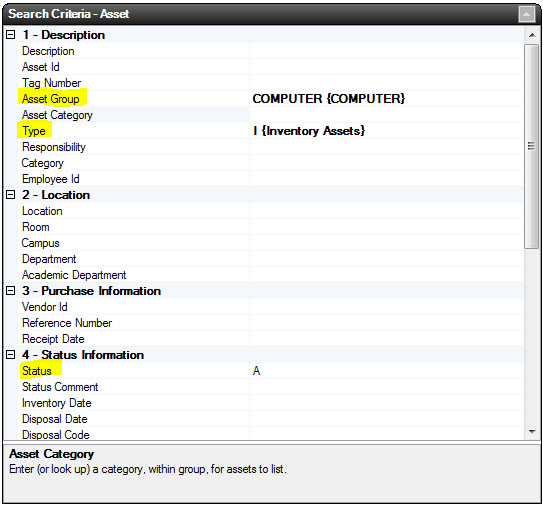The image size is (543, 505).
Task: Select the Asset Id label
Action: pos(41,67)
